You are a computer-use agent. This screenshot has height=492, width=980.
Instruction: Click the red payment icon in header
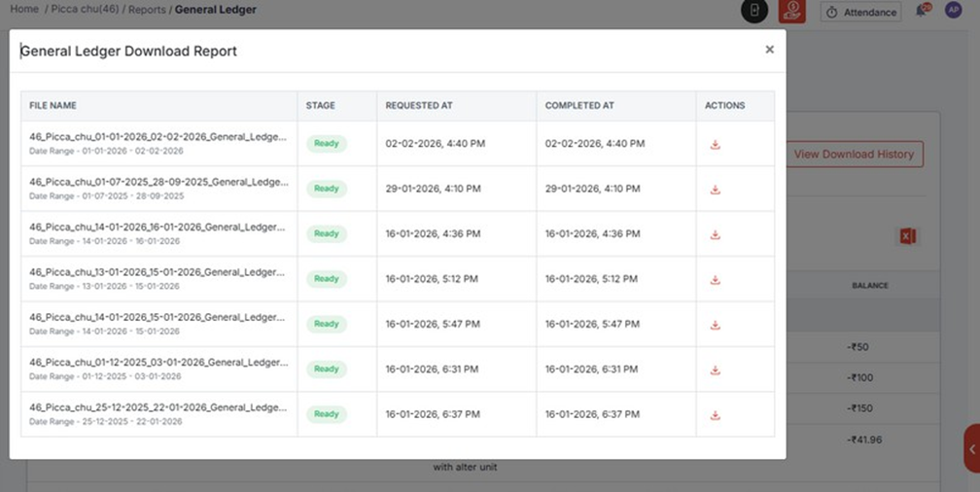point(792,11)
